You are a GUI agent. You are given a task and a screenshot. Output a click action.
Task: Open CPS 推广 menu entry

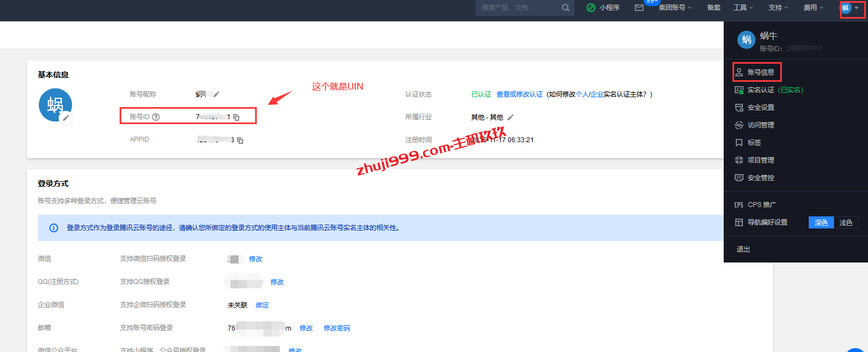762,205
